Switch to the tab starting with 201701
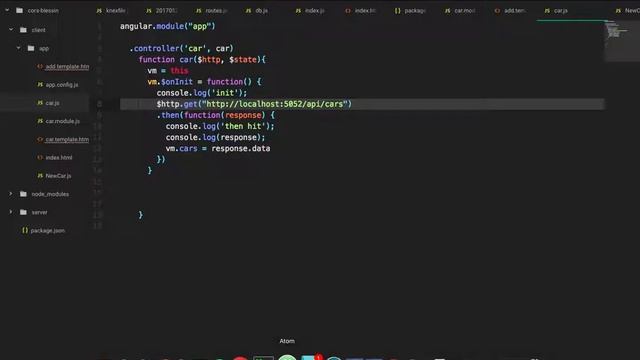 coord(162,11)
